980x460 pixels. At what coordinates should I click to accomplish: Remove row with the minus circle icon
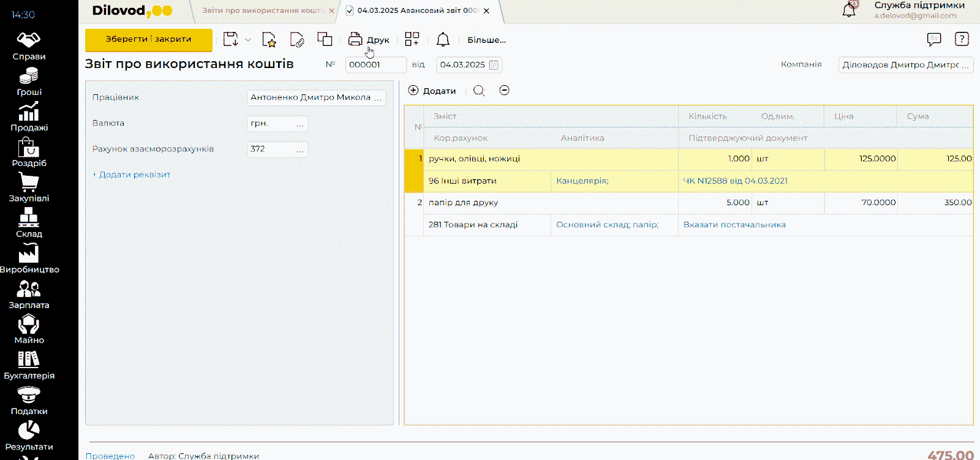[x=504, y=91]
